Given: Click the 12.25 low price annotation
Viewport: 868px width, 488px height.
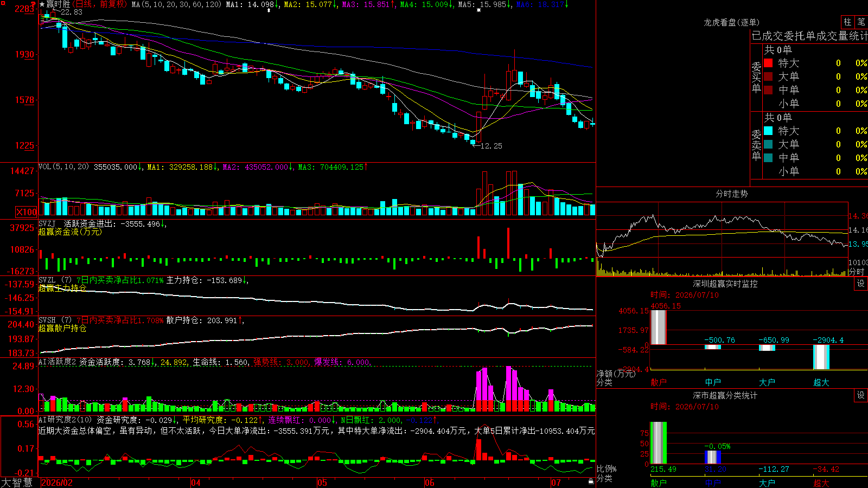Looking at the screenshot, I should [492, 146].
